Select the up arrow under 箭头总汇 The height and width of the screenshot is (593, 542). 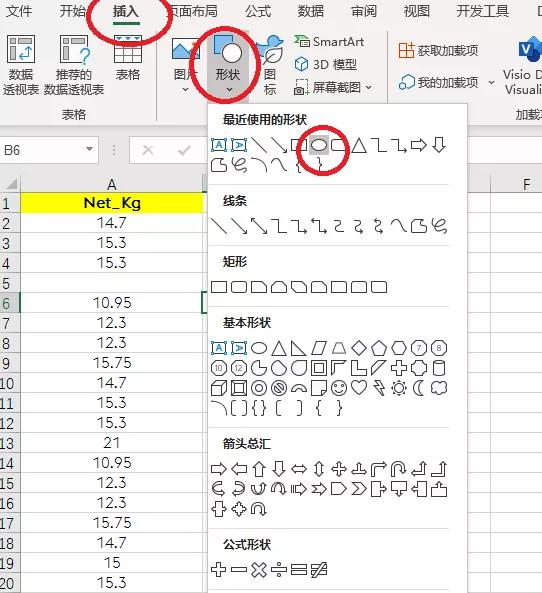pos(259,469)
